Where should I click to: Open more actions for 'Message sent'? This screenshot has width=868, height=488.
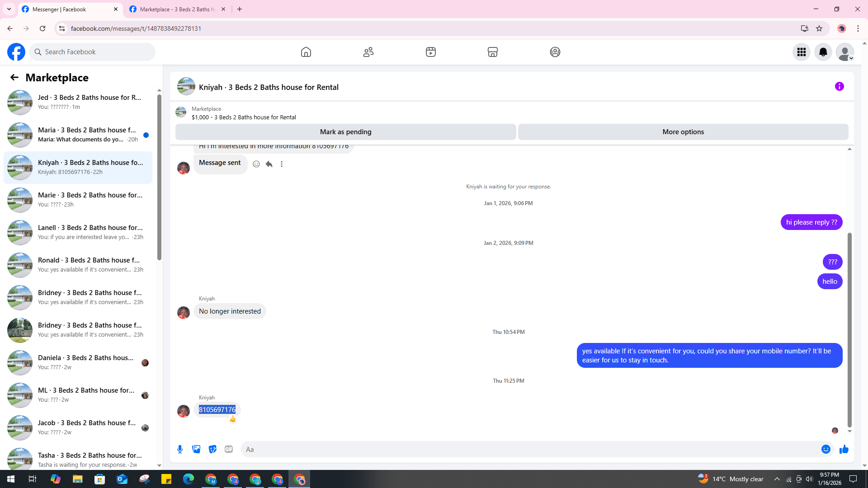[282, 164]
